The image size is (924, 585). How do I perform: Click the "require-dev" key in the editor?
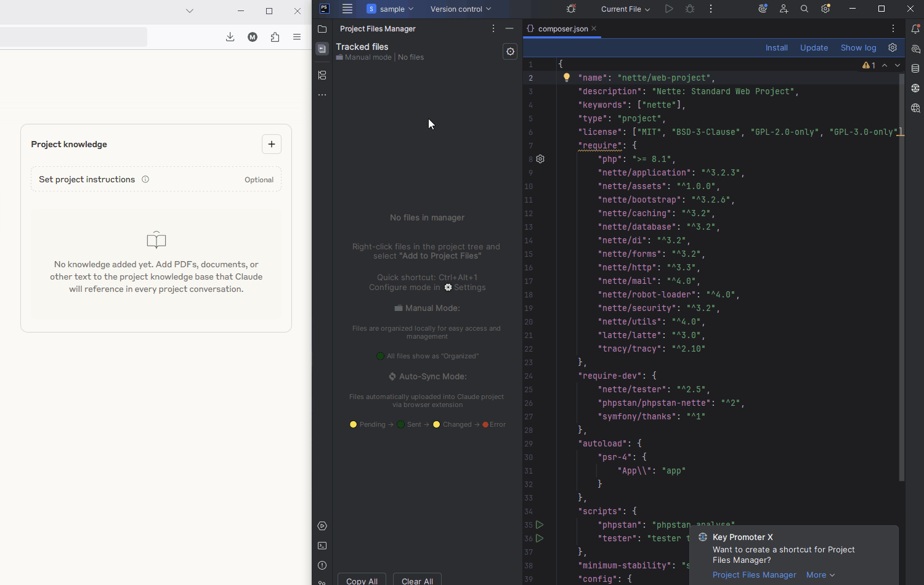pyautogui.click(x=610, y=376)
